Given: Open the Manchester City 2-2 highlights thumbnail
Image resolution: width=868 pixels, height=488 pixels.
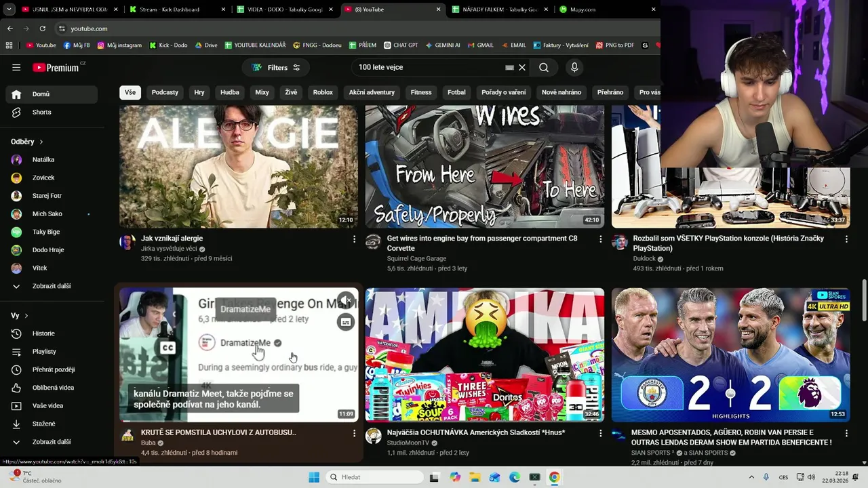Looking at the screenshot, I should [730, 355].
